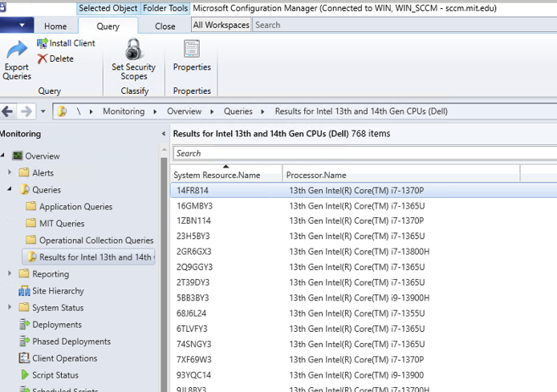The image size is (557, 392).
Task: Select the Query ribbon tab
Action: point(108,26)
